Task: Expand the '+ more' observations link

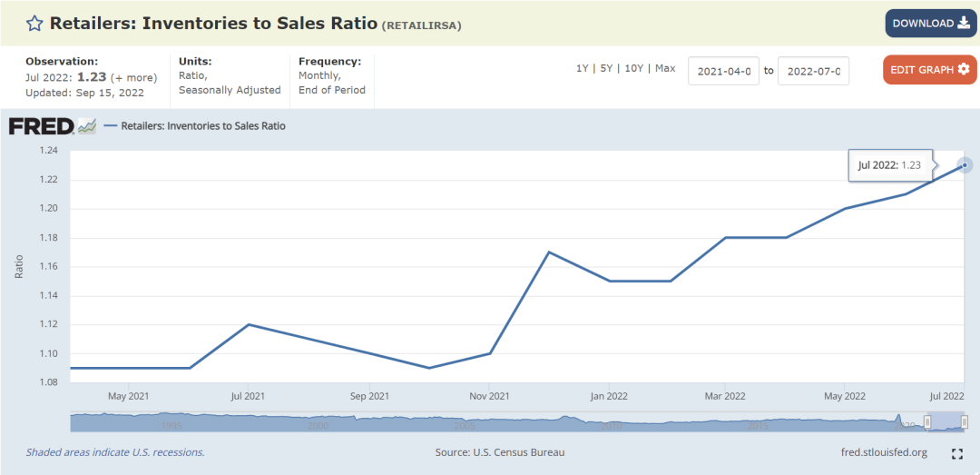Action: [x=133, y=78]
